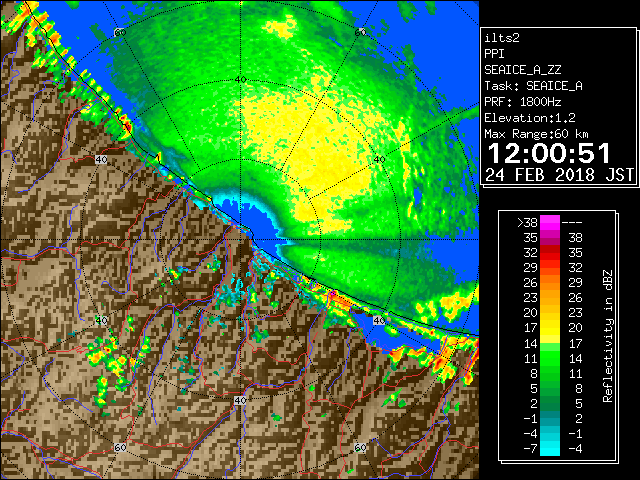Screen dimensions: 640x480
Task: Click the 'Task: SEAICE_A' line
Action: (533, 86)
